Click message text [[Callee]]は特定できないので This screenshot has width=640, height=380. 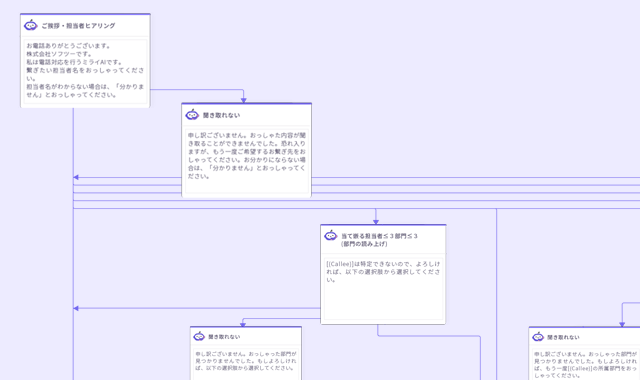click(x=383, y=272)
